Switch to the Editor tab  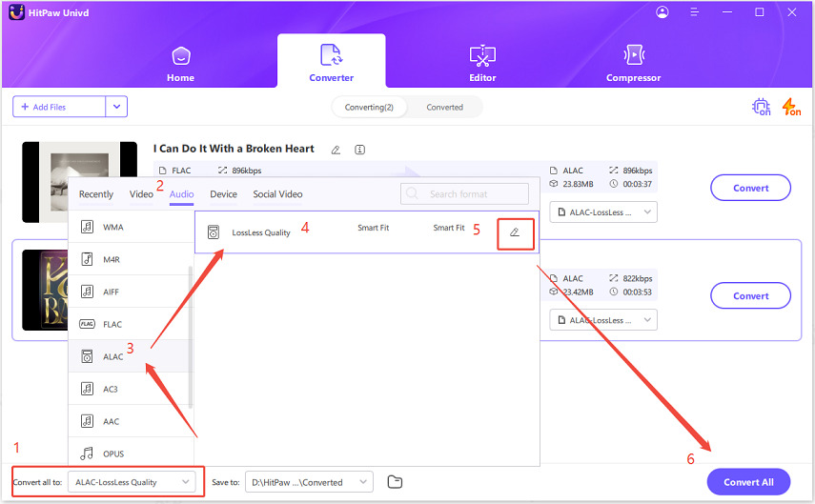482,65
